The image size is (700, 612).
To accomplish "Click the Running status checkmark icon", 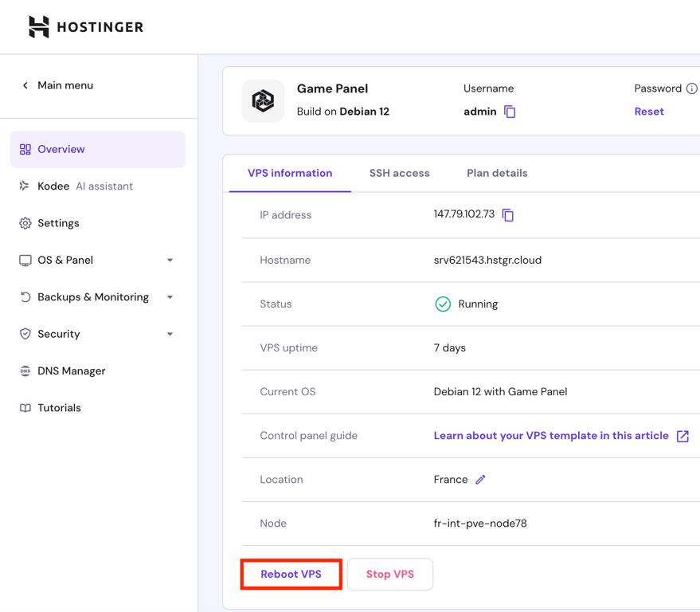I will (443, 304).
